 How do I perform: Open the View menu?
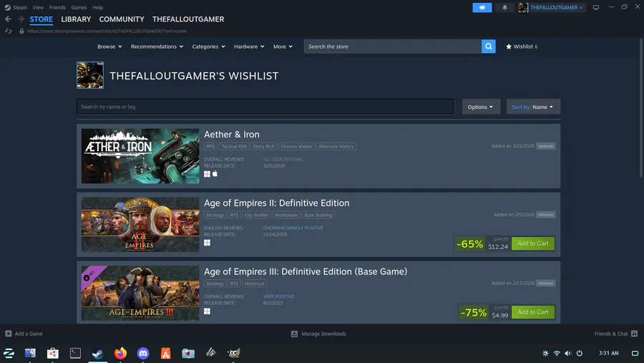38,7
